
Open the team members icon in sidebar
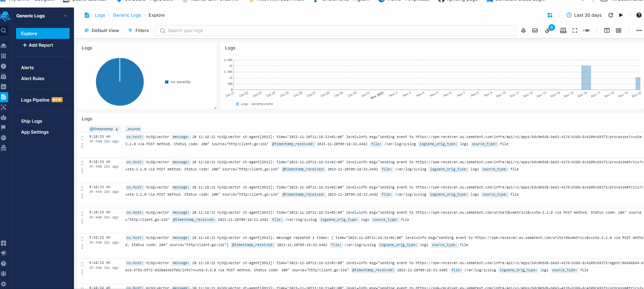pyautogui.click(x=3, y=274)
